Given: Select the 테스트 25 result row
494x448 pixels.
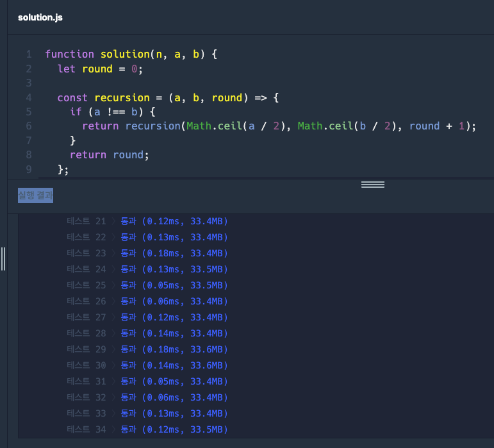Looking at the screenshot, I should 147,285.
